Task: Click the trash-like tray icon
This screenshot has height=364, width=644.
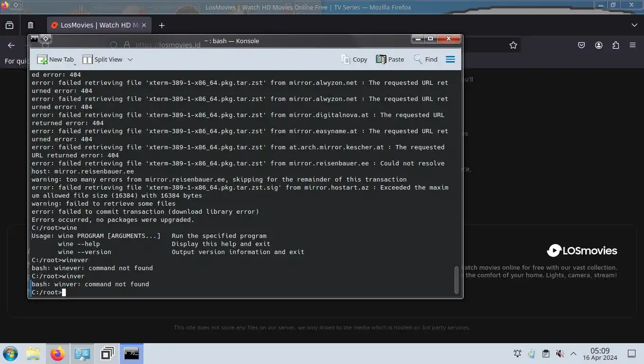Action: [x=531, y=354]
